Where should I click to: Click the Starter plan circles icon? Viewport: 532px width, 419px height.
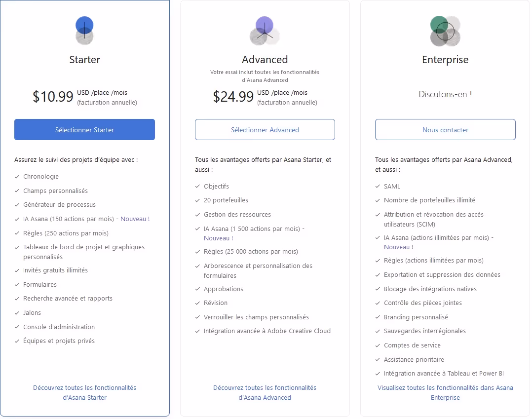pyautogui.click(x=84, y=31)
